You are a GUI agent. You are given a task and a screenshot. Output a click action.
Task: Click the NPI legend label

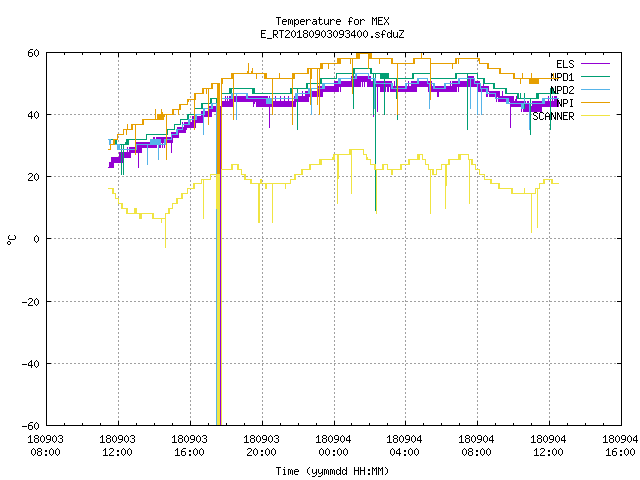[565, 103]
